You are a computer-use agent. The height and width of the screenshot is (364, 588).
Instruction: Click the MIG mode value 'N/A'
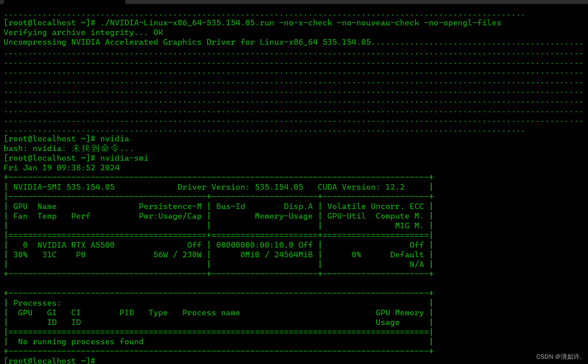pyautogui.click(x=417, y=265)
